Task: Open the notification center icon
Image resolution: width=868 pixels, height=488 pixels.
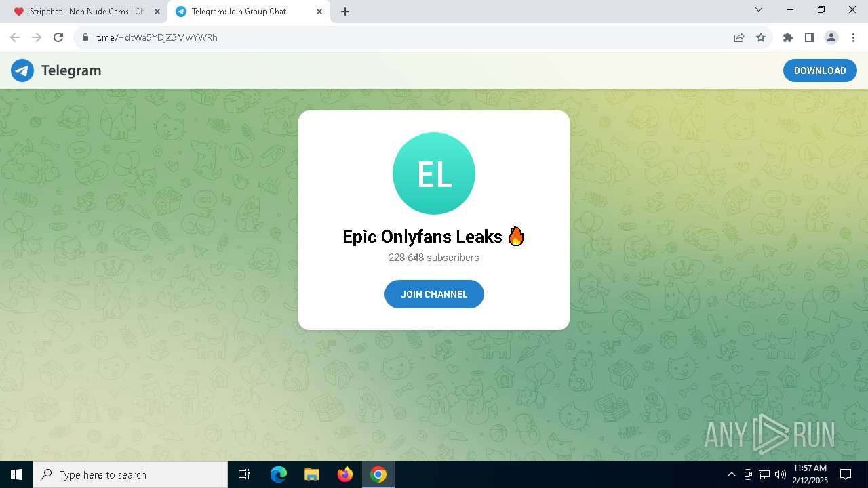Action: (846, 474)
